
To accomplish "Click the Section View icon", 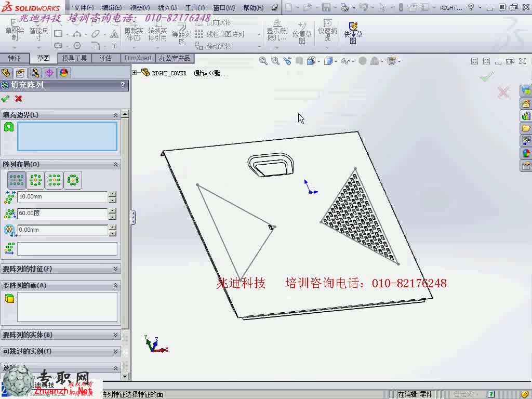I will (x=299, y=61).
